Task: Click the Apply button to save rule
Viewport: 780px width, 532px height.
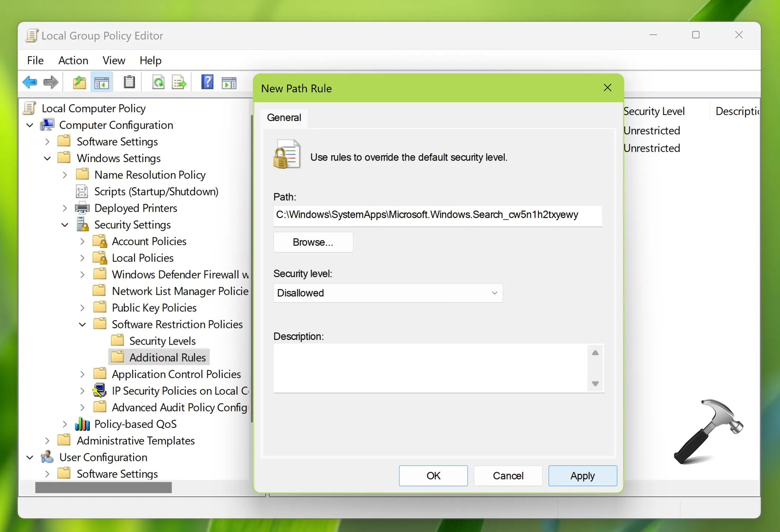Action: coord(582,475)
